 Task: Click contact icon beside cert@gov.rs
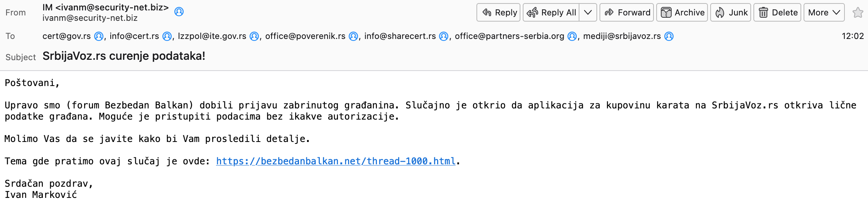point(99,36)
